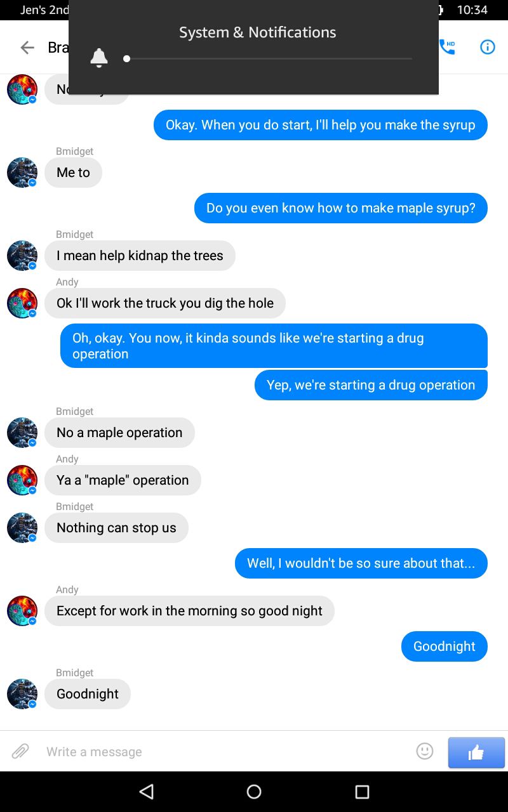508x812 pixels.
Task: Tap the "Except for work in the morning" message
Action: click(x=189, y=611)
